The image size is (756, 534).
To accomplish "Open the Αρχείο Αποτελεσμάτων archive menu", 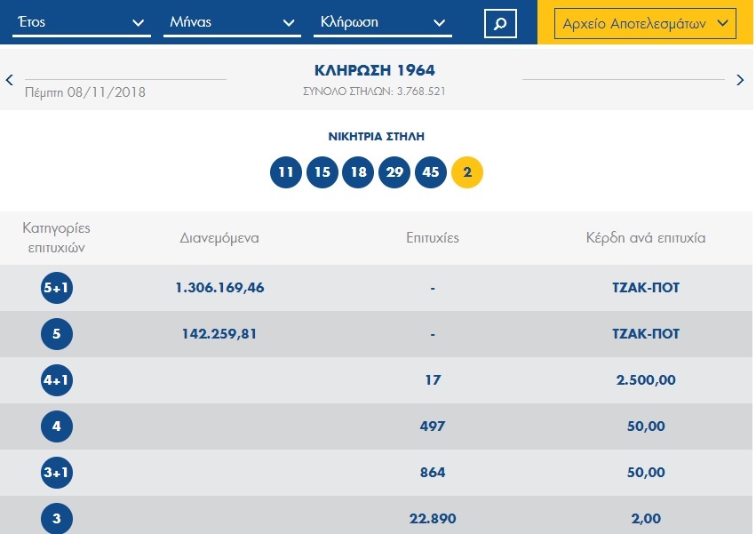I will point(646,24).
